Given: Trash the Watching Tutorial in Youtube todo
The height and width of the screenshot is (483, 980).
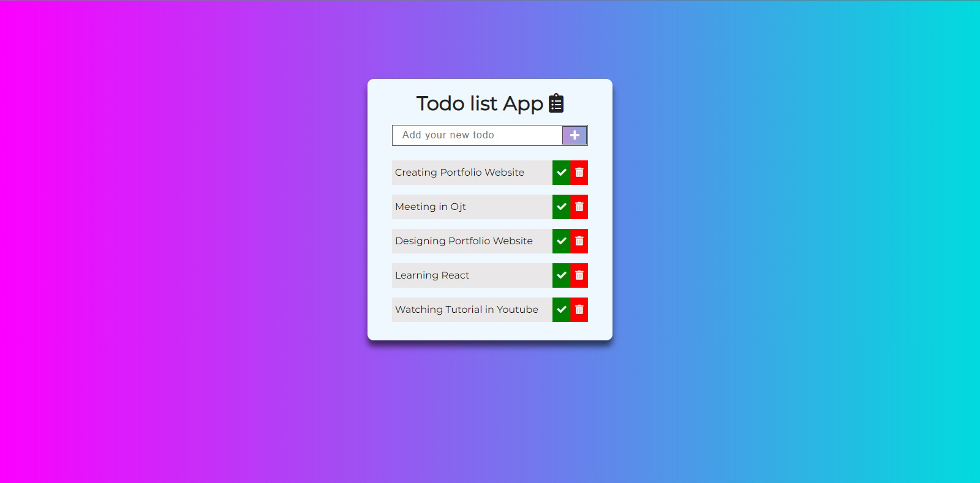Looking at the screenshot, I should point(579,310).
